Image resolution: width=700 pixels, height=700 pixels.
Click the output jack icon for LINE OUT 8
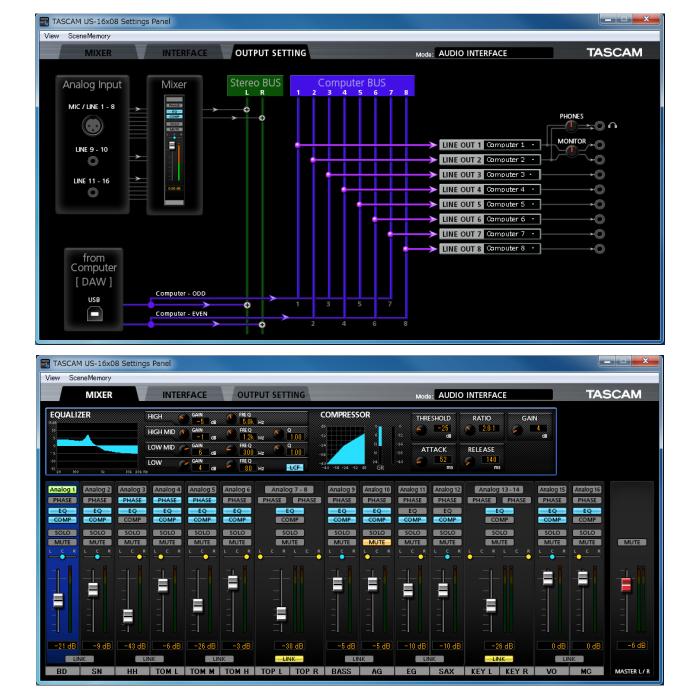pyautogui.click(x=600, y=249)
